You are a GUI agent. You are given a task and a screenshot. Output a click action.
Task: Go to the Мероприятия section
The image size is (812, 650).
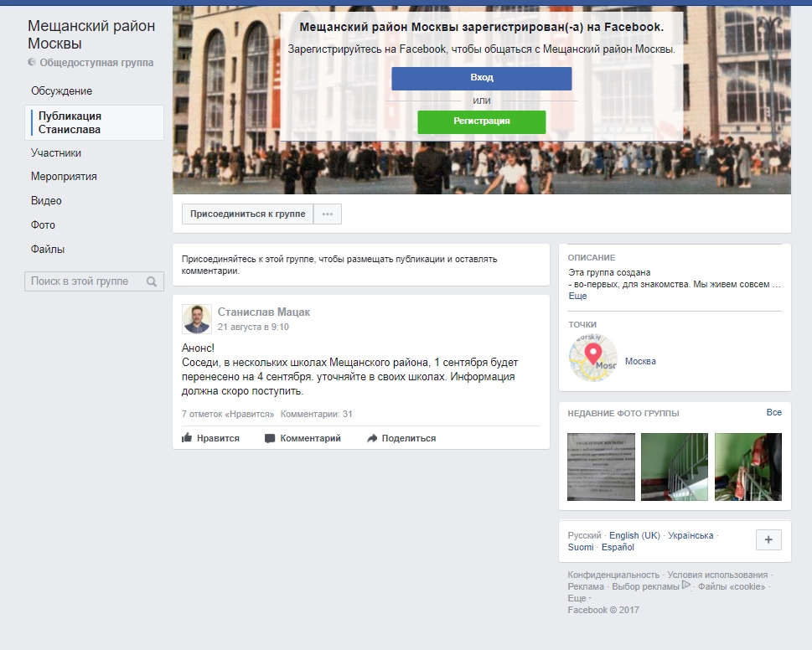(64, 177)
